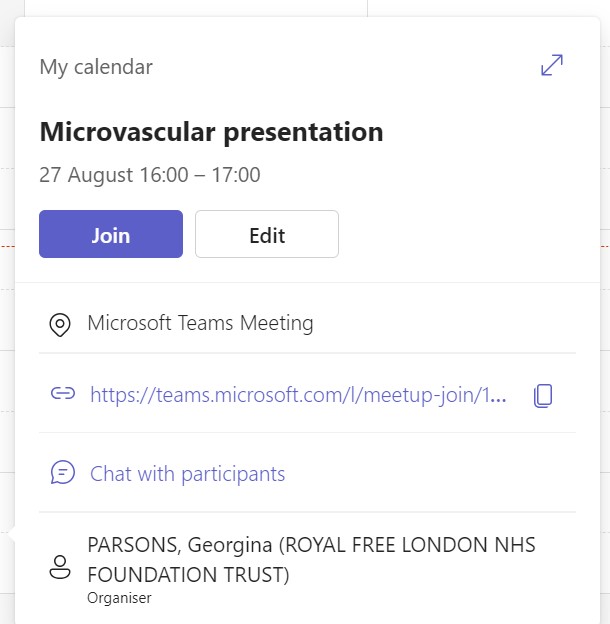Click the calendar grid left of the popup
The width and height of the screenshot is (610, 624).
pyautogui.click(x=7, y=300)
